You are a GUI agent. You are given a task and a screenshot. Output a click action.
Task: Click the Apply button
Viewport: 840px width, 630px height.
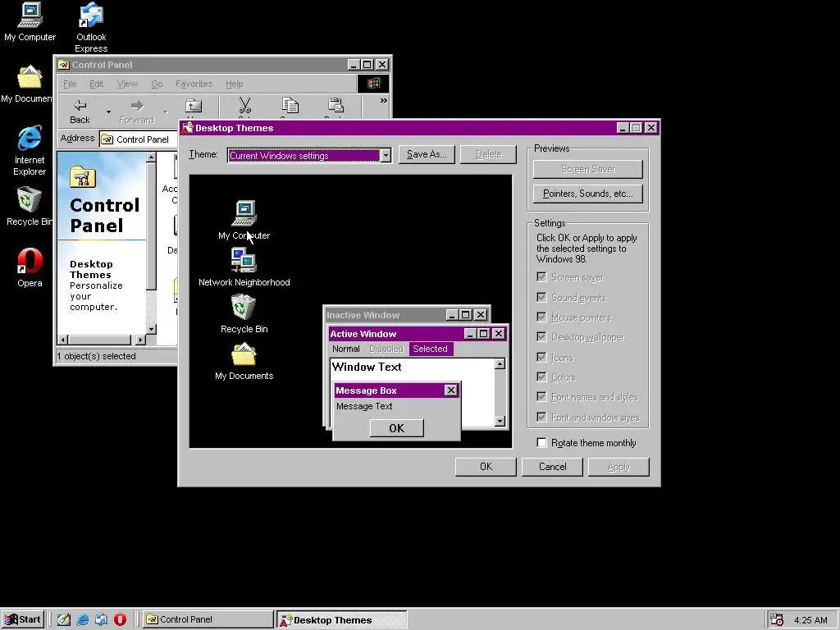point(619,467)
